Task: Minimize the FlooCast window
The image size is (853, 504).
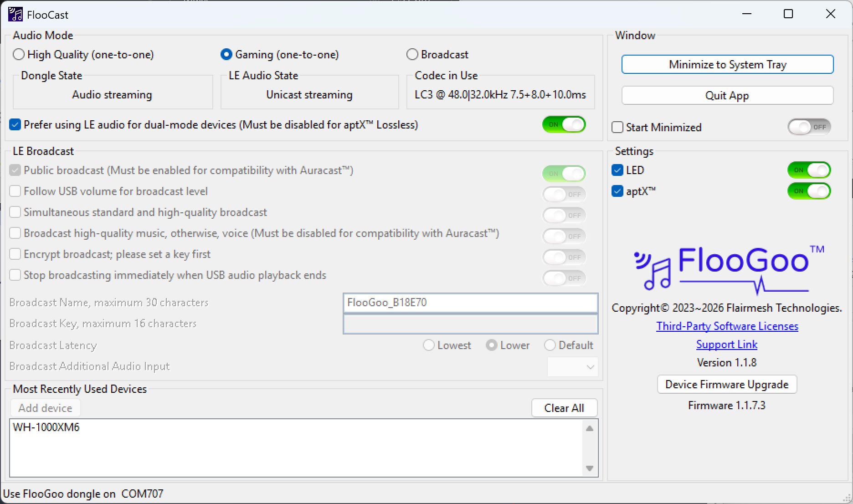Action: click(x=747, y=14)
